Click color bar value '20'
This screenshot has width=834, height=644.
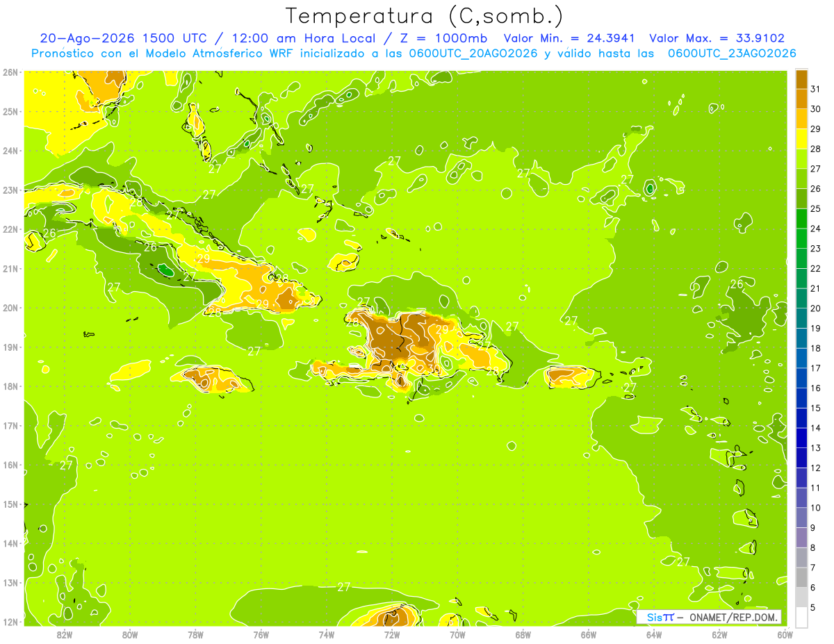tap(815, 308)
